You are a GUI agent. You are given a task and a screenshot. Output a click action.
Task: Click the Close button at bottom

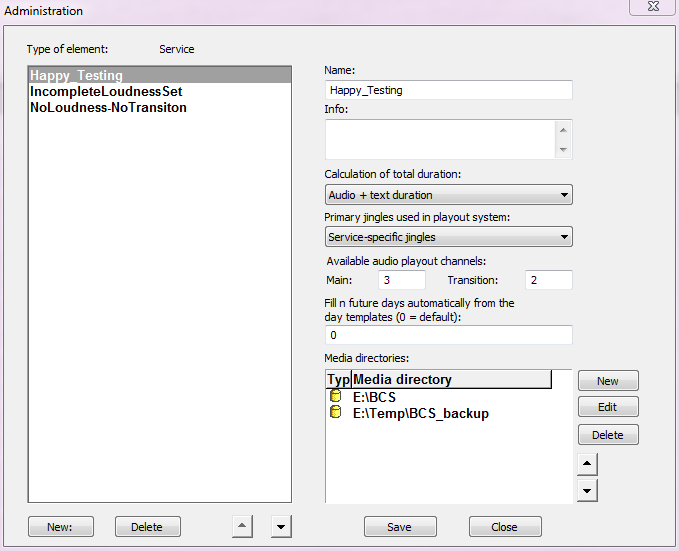(505, 527)
